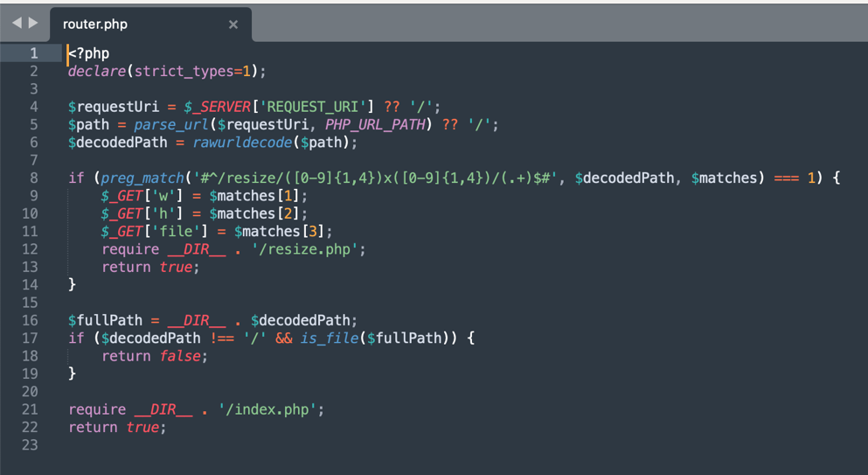Viewport: 868px width, 475px height.
Task: Click '$_SERVER' superglobal on line 4
Action: coord(218,107)
